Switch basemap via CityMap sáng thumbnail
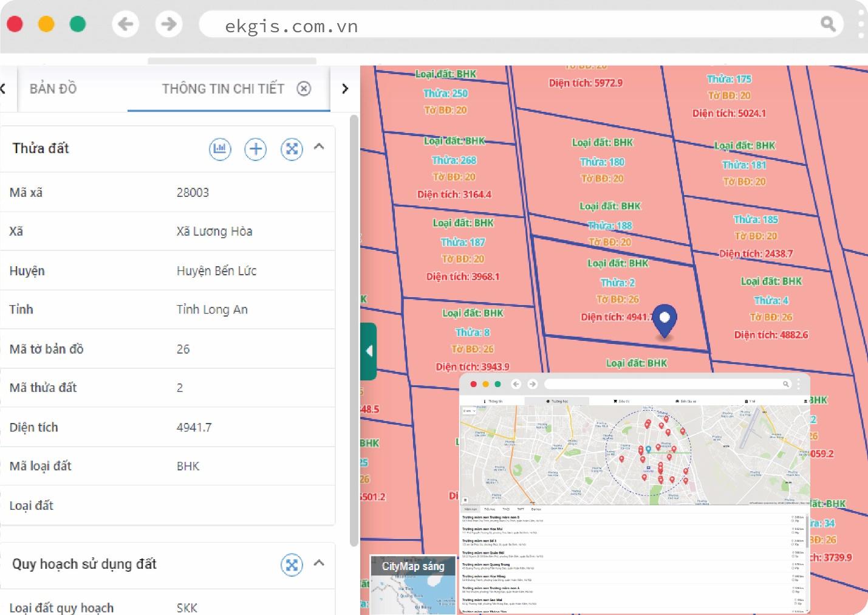 (413, 585)
